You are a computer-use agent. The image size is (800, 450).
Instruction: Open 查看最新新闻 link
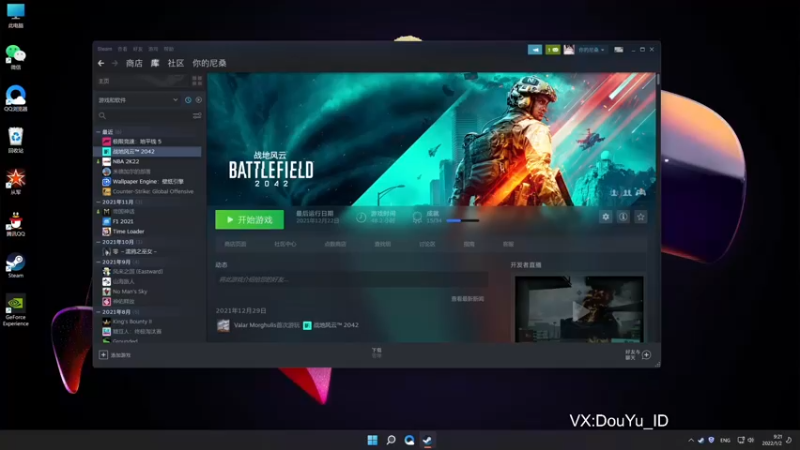click(x=468, y=298)
